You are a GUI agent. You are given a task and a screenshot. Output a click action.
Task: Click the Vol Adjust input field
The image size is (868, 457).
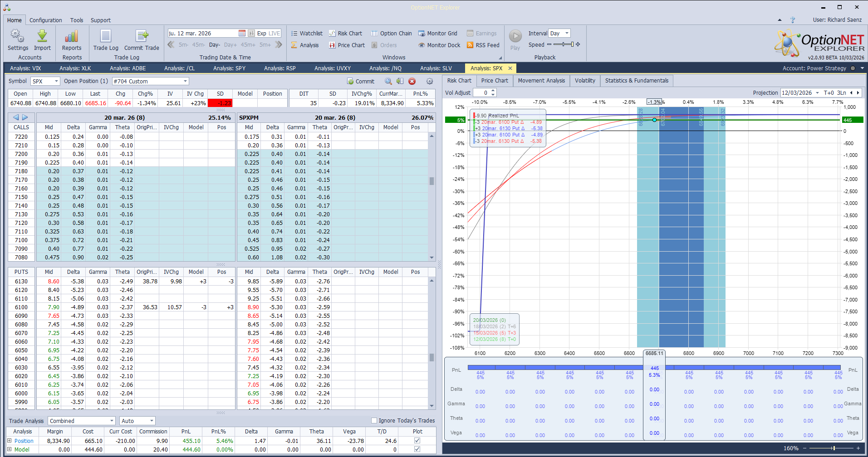coord(481,93)
